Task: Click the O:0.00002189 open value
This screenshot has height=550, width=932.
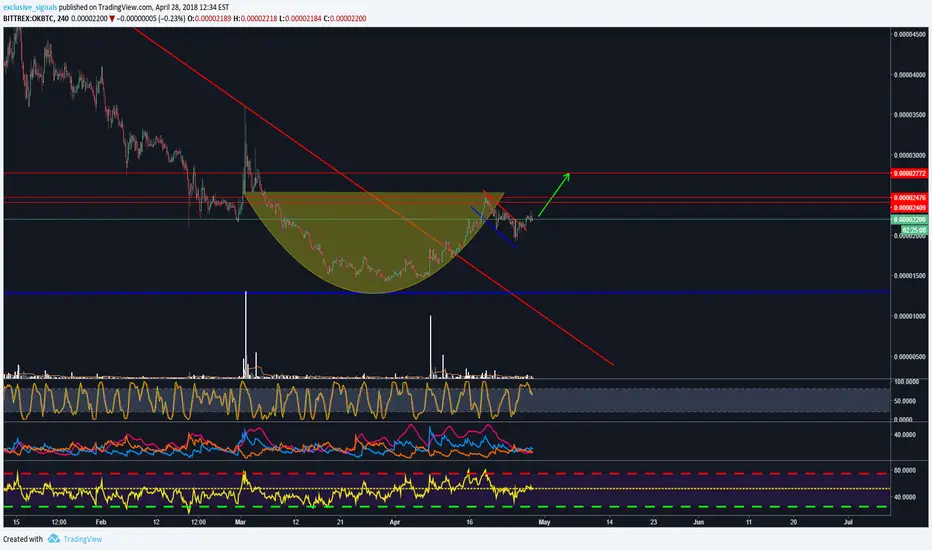Action: [209, 18]
